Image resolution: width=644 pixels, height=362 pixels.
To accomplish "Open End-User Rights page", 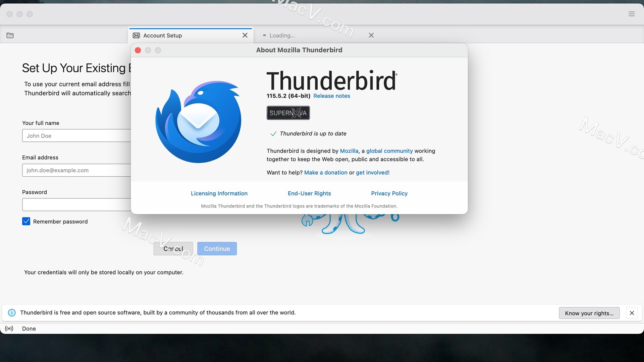I will (x=309, y=193).
